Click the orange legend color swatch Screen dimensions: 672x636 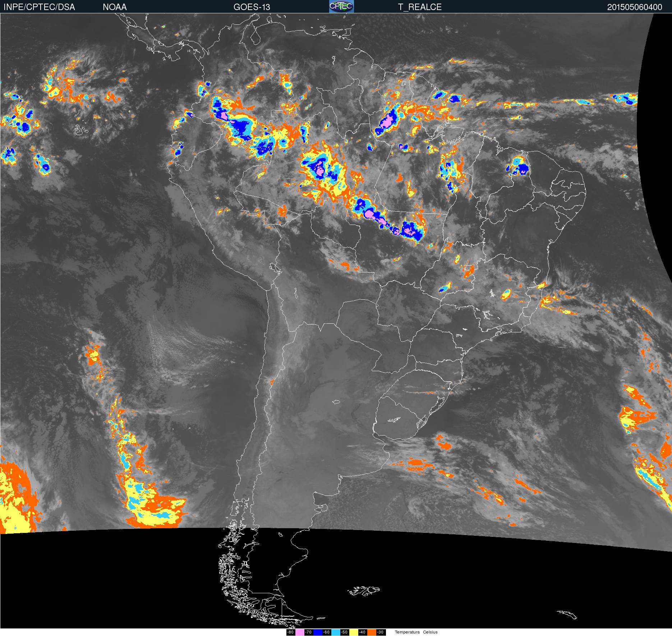coord(372,632)
